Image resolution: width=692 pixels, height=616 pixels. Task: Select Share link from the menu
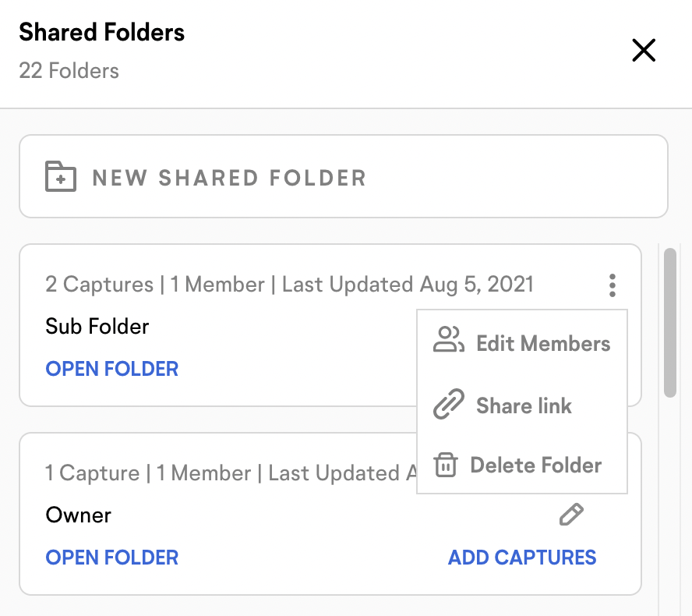(524, 405)
